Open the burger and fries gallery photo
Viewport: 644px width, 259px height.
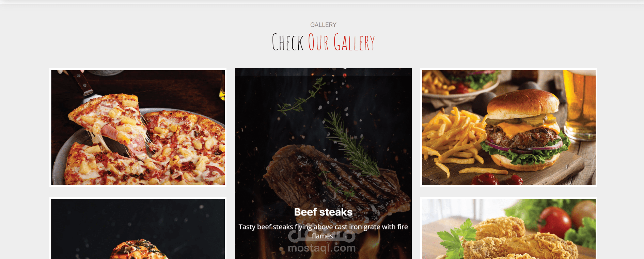(x=509, y=127)
